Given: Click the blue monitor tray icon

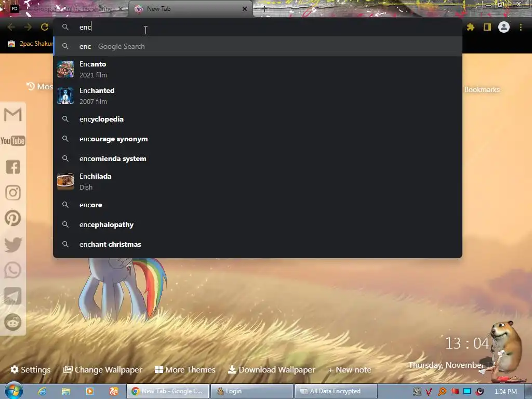Looking at the screenshot, I should click(467, 391).
